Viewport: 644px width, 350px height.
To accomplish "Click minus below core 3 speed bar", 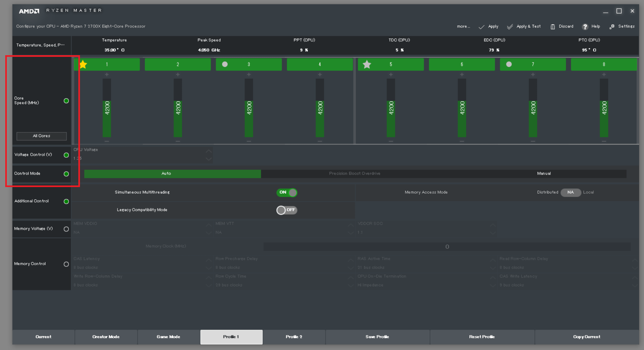I will 249,141.
